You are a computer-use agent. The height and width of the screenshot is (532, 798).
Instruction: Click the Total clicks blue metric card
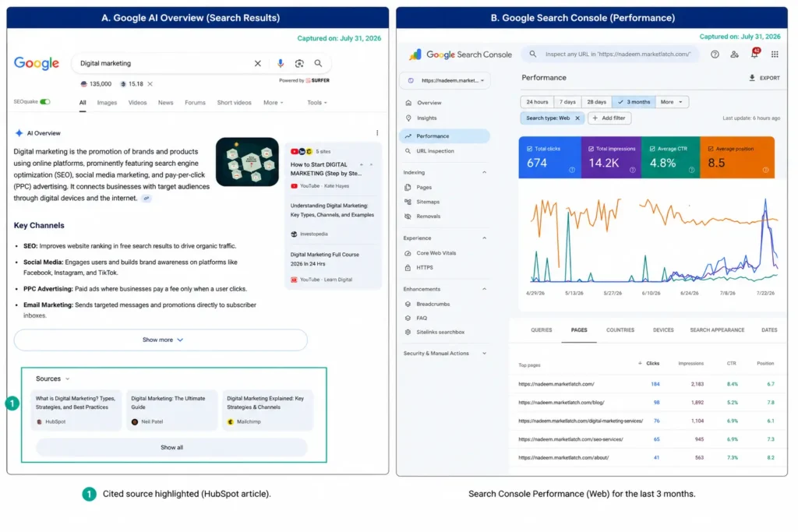tap(549, 157)
